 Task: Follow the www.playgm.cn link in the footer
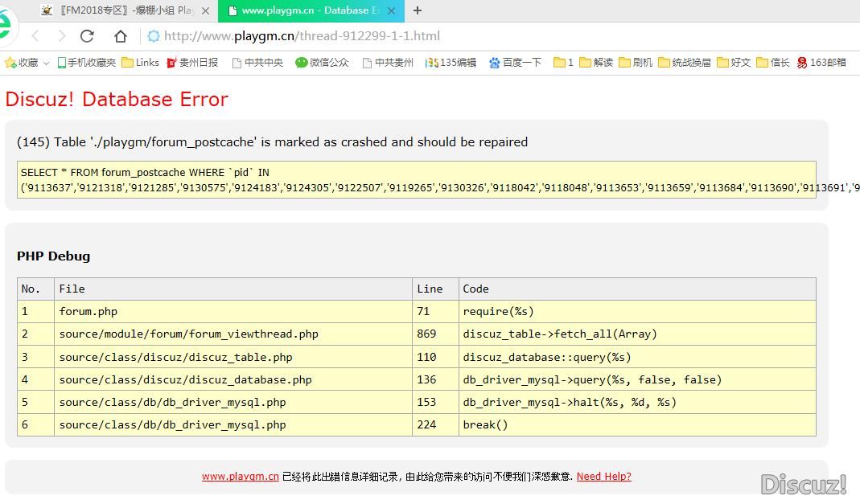[241, 477]
